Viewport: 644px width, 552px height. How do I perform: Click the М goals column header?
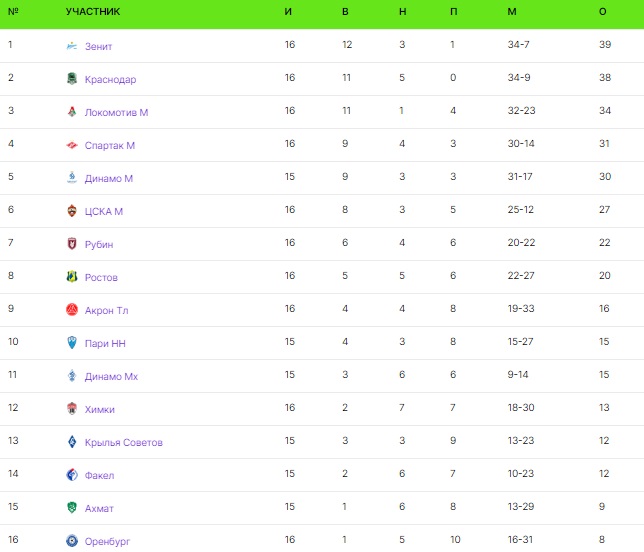pos(512,12)
